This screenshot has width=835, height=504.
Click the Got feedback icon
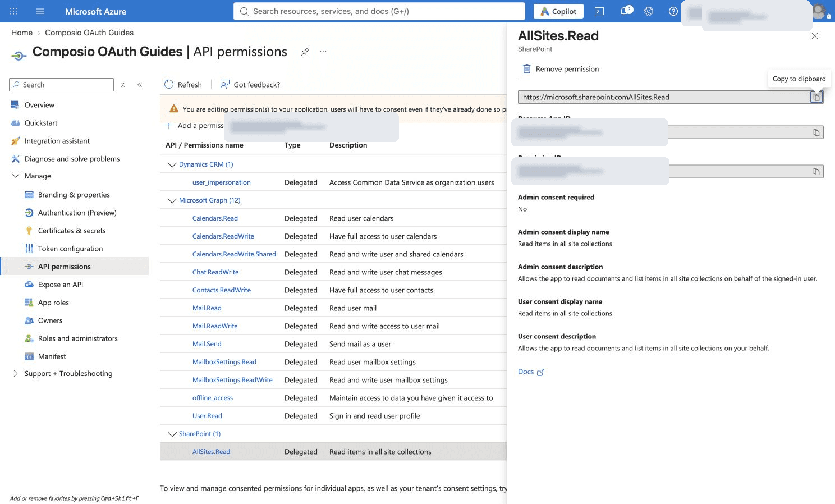click(225, 84)
